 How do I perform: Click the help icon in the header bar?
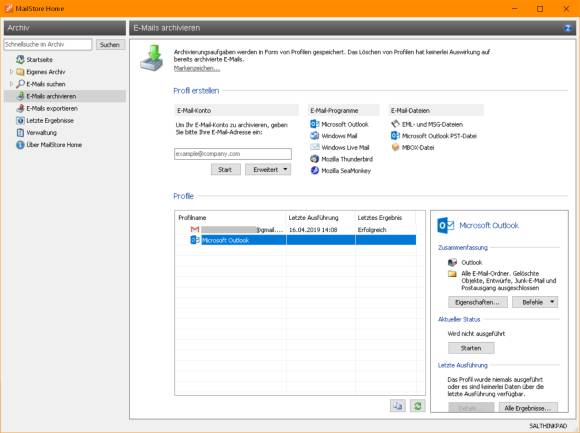tap(567, 28)
